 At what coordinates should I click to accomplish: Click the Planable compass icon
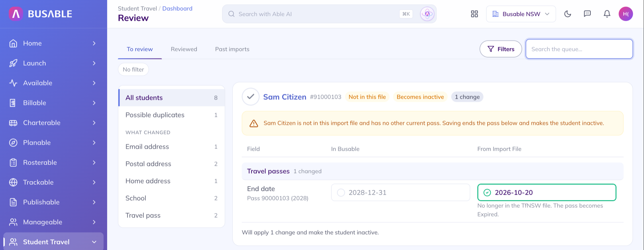coord(13,142)
